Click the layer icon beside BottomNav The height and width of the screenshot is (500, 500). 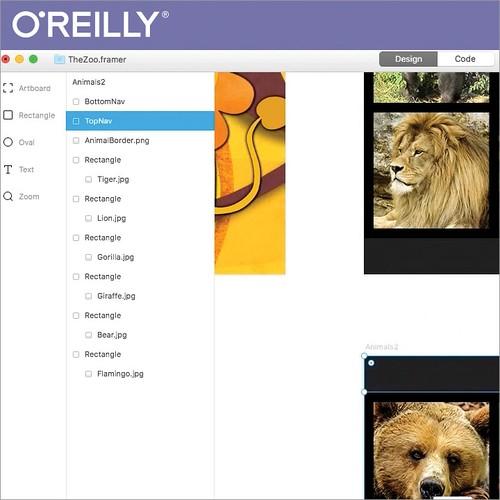point(76,101)
